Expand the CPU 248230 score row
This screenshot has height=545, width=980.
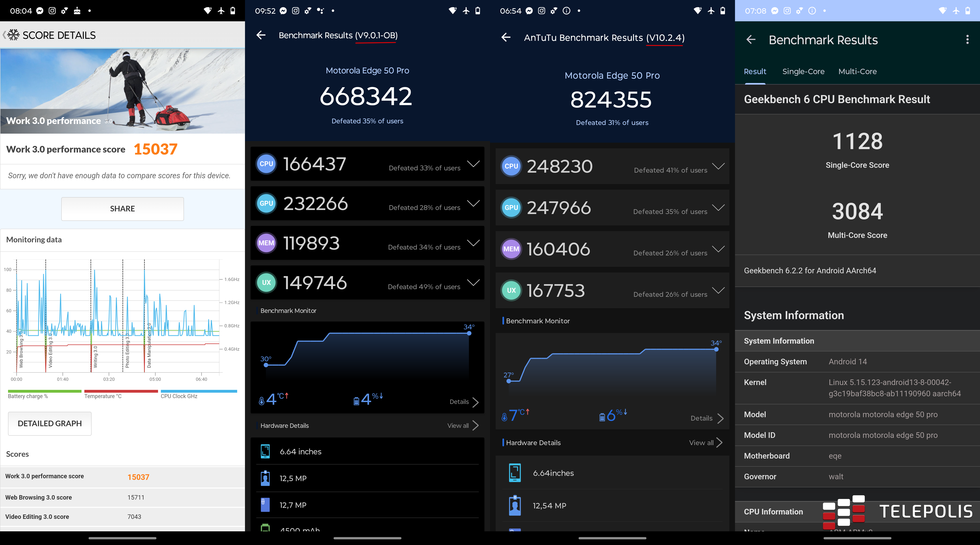(718, 166)
